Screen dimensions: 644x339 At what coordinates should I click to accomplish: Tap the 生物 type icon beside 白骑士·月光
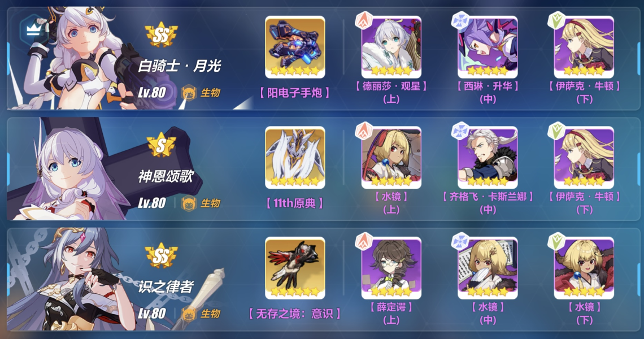(x=189, y=93)
